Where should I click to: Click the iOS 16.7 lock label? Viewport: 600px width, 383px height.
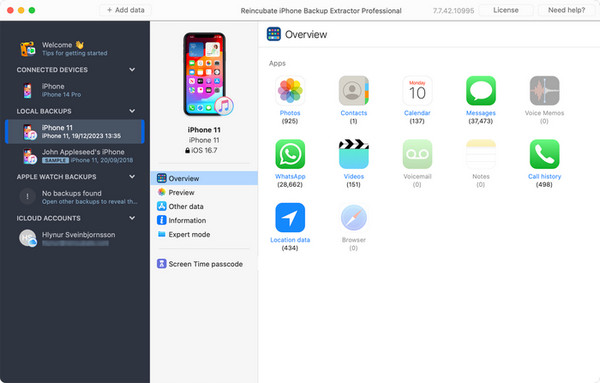(x=201, y=150)
